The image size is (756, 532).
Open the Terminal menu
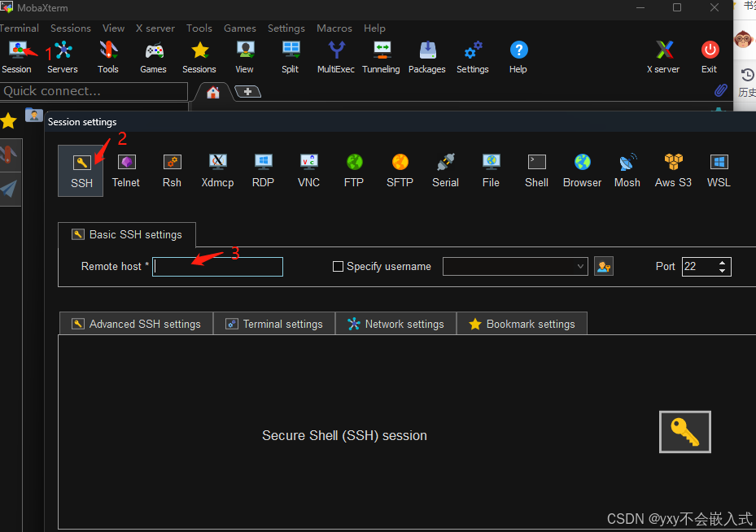[x=20, y=28]
